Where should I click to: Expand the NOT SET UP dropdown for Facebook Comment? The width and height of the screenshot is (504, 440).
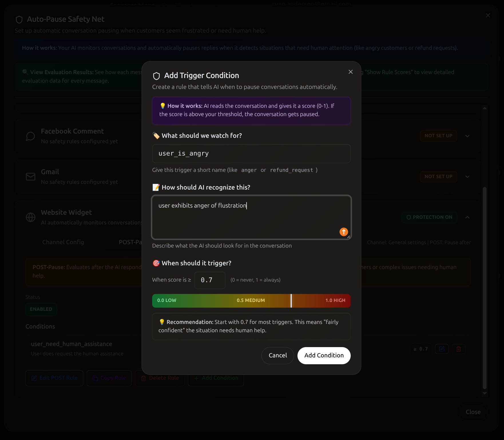(438, 136)
